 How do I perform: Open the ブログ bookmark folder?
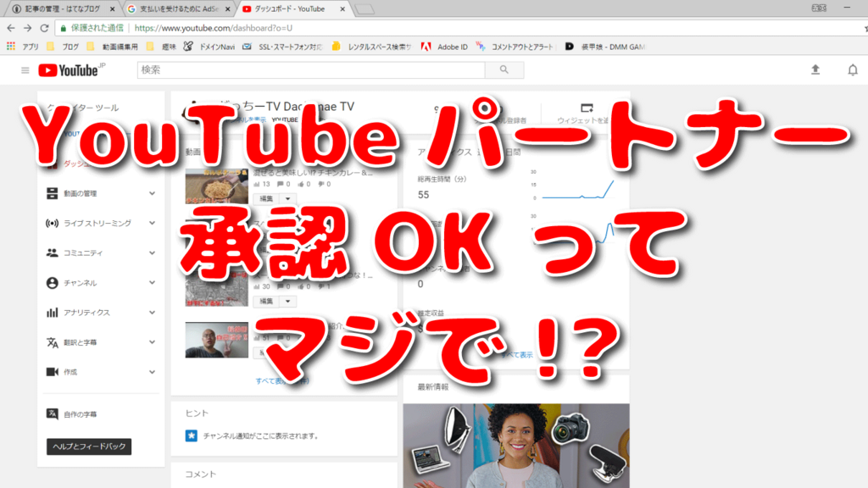click(63, 47)
